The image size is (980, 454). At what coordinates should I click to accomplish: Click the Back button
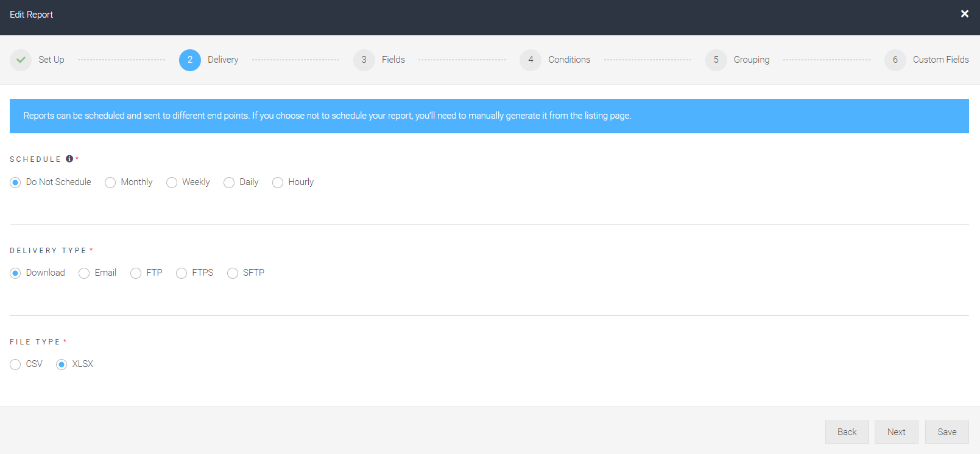(x=847, y=432)
